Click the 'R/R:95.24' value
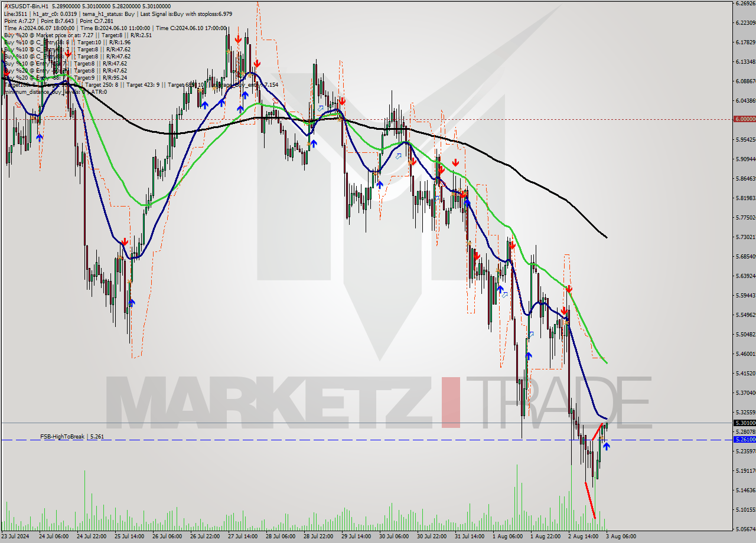This screenshot has height=543, width=756. [115, 78]
